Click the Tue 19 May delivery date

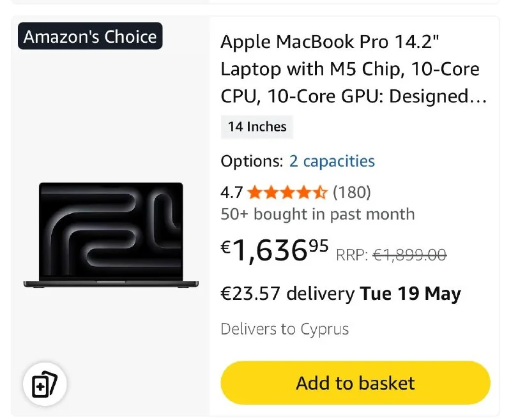(410, 294)
